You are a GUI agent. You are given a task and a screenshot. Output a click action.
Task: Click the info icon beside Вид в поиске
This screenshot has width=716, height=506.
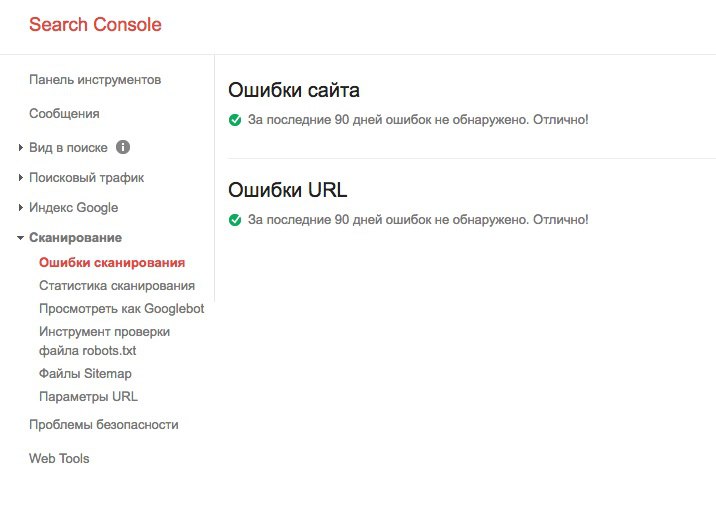tap(123, 147)
